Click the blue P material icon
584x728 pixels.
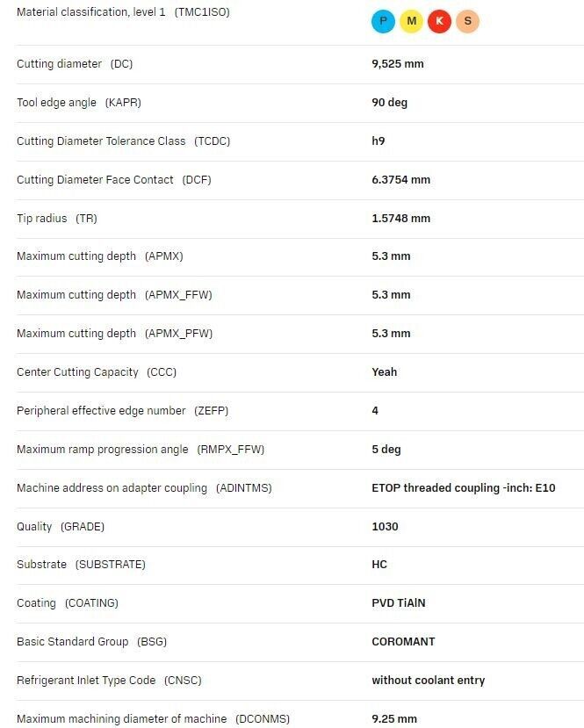383,21
